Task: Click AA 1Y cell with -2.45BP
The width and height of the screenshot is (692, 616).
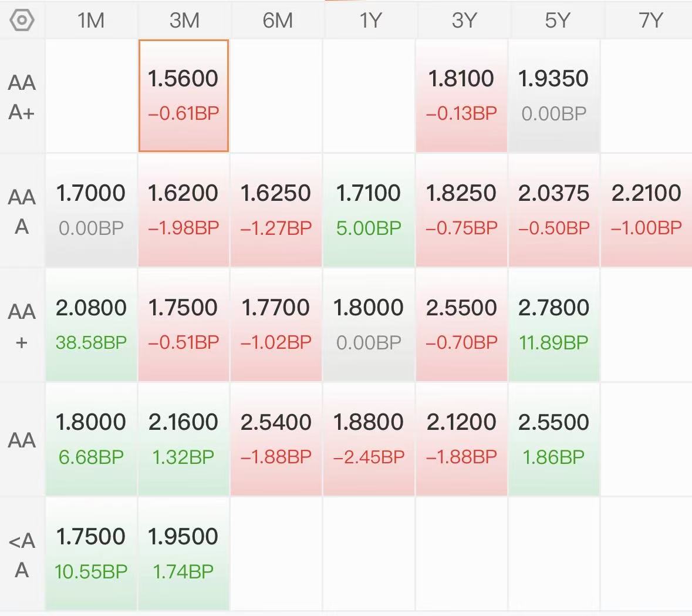Action: coord(369,439)
